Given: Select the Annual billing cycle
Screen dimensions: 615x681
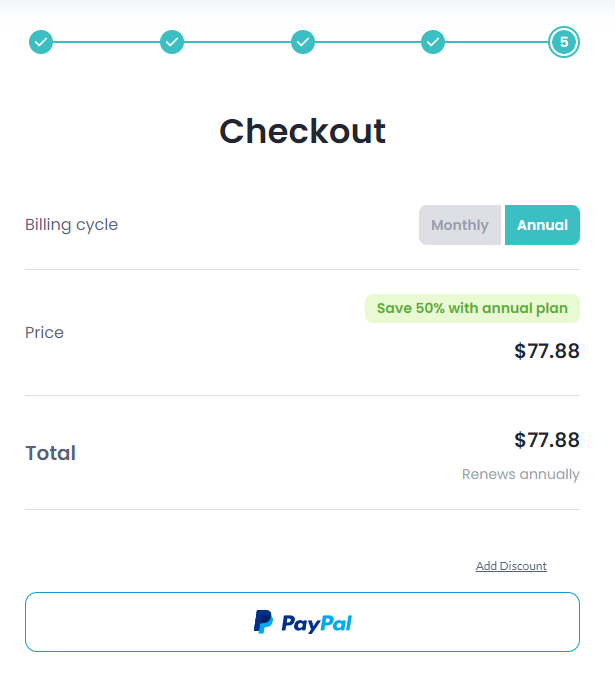Looking at the screenshot, I should click(x=542, y=225).
